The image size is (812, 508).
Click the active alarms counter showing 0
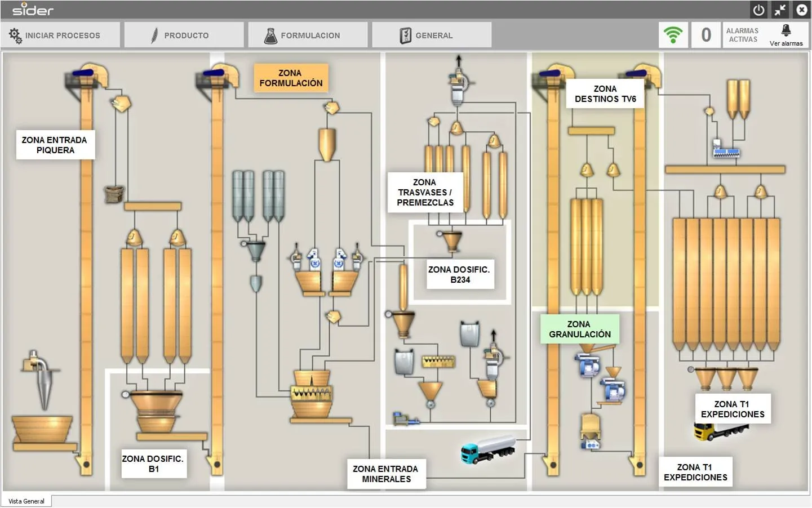tap(706, 35)
